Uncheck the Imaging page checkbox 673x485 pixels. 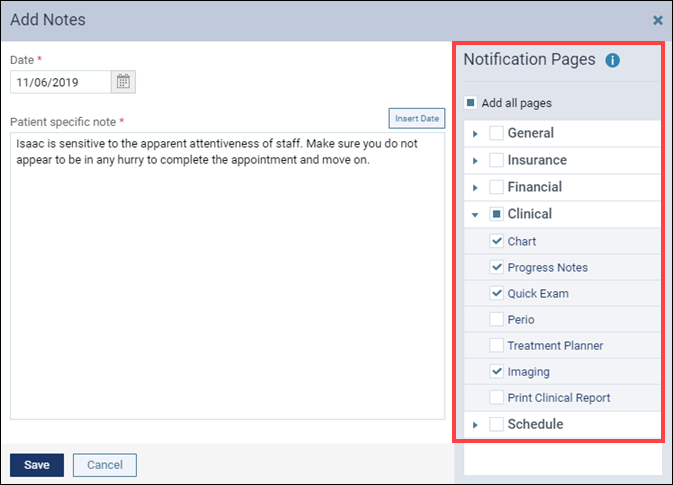(497, 371)
